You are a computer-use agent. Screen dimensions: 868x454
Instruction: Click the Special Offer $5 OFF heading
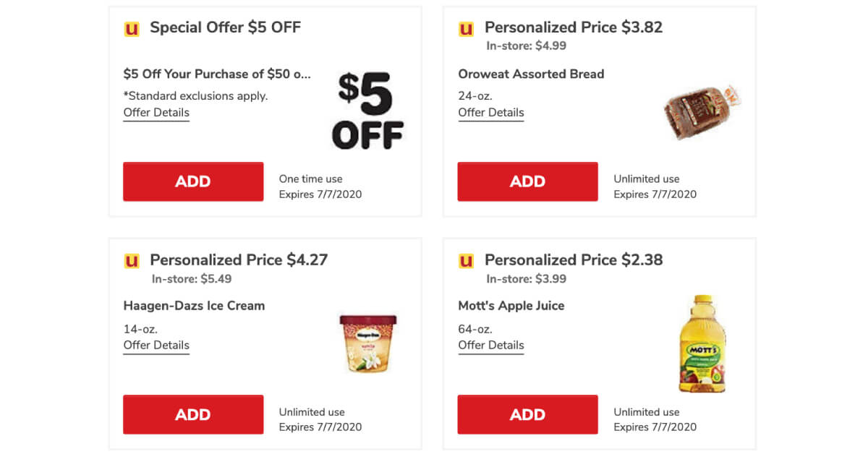[x=225, y=28]
